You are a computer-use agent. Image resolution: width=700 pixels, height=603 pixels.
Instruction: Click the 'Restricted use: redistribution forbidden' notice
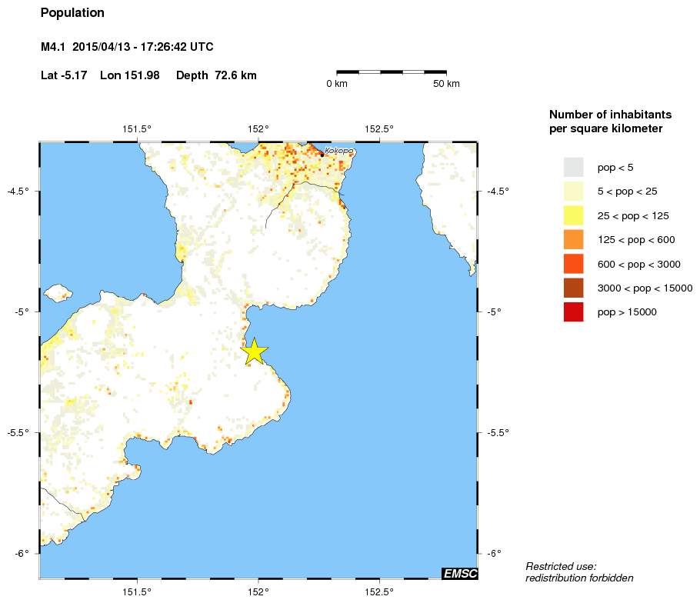tap(578, 571)
